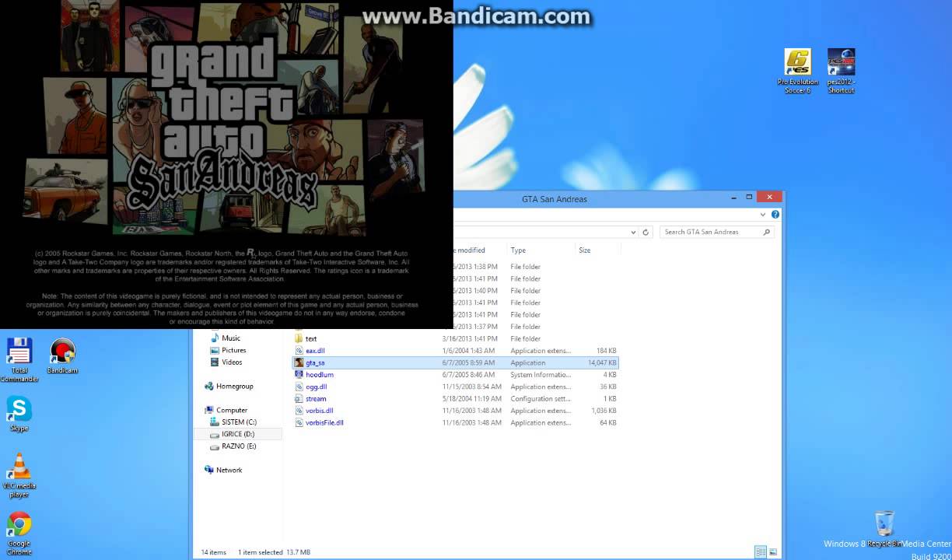The height and width of the screenshot is (560, 952).
Task: Switch to large icons view in status bar
Action: pos(773,552)
